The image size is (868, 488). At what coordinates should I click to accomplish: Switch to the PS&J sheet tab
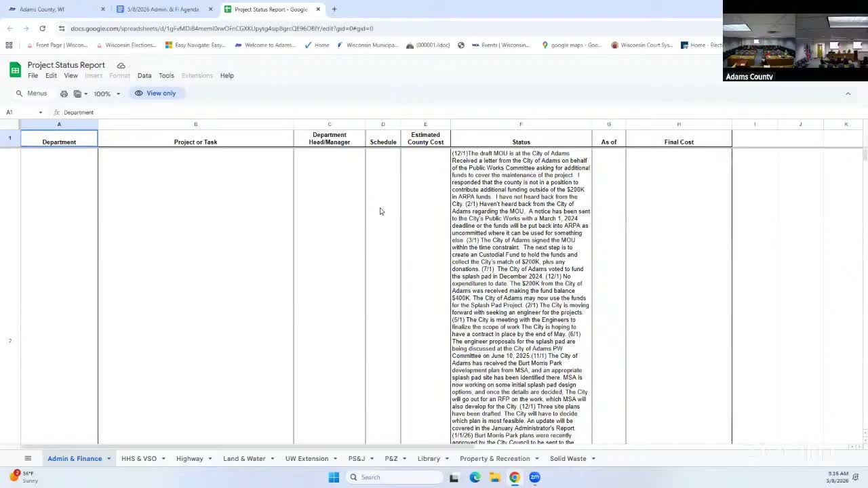coord(357,459)
